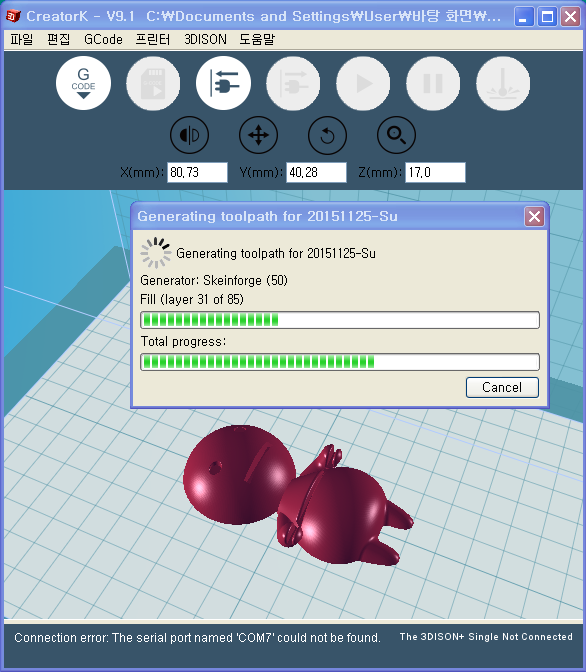Minimize the CreatorK window
This screenshot has height=672, width=586.
(x=524, y=17)
